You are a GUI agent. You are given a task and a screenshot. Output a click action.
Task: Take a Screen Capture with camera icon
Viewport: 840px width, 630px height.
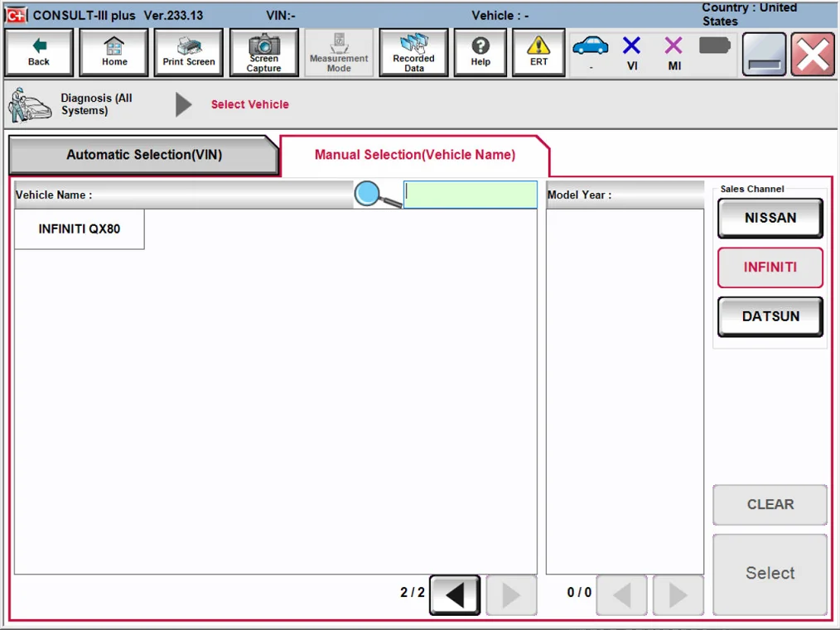(x=263, y=53)
